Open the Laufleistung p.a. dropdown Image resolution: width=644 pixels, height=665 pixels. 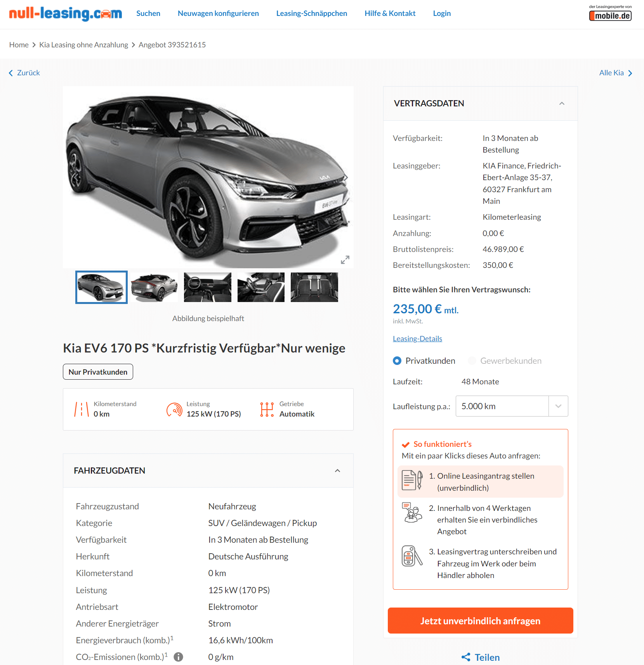[x=512, y=406]
